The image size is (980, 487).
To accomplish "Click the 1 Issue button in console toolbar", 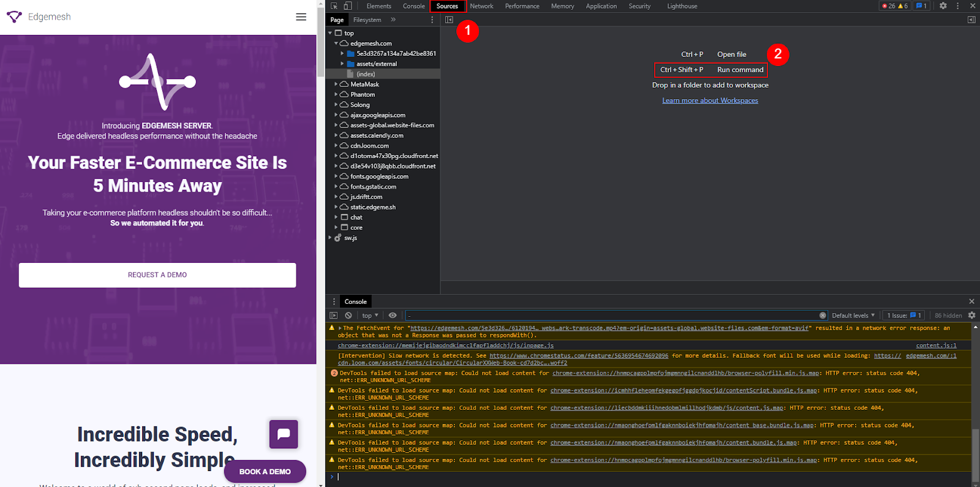I will (x=904, y=315).
